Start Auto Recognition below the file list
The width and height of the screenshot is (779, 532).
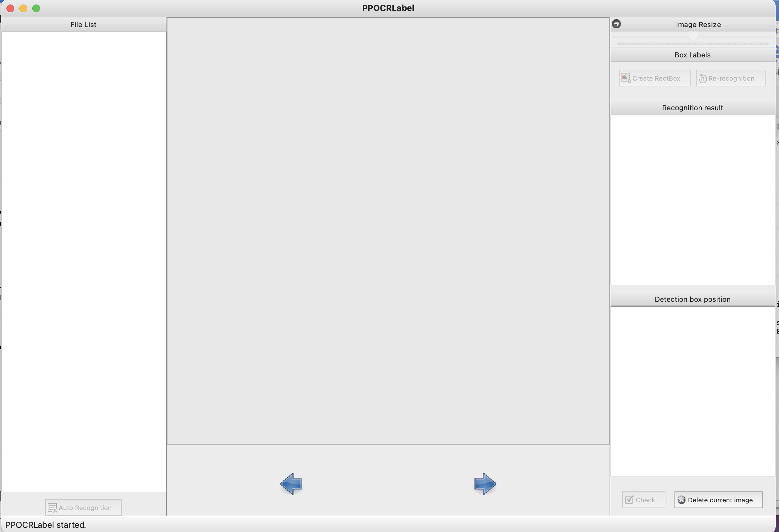[84, 507]
